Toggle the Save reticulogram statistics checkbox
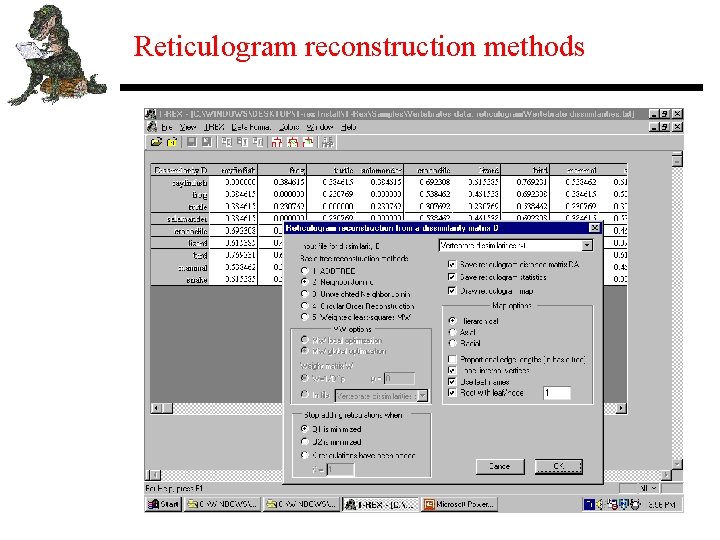The image size is (720, 540). tap(452, 277)
